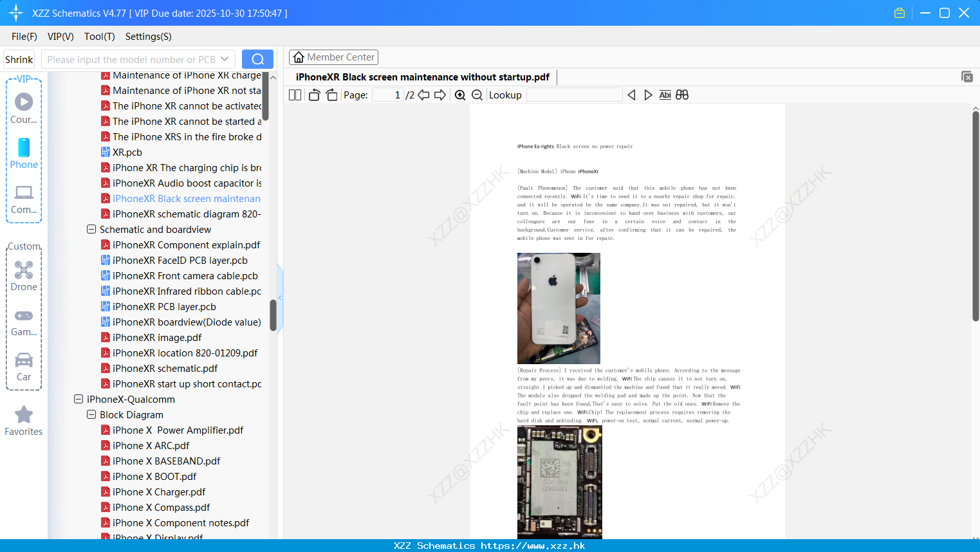
Task: Collapse the Block Diagram folder
Action: (x=91, y=415)
